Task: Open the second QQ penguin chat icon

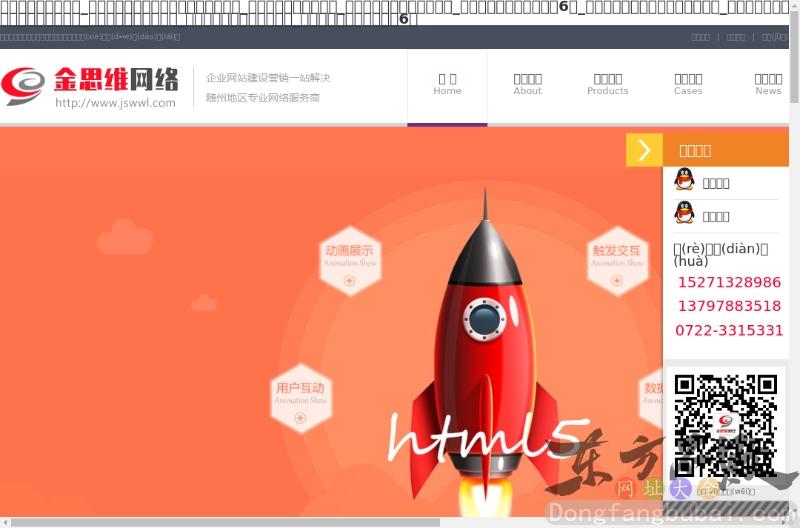Action: pyautogui.click(x=684, y=213)
